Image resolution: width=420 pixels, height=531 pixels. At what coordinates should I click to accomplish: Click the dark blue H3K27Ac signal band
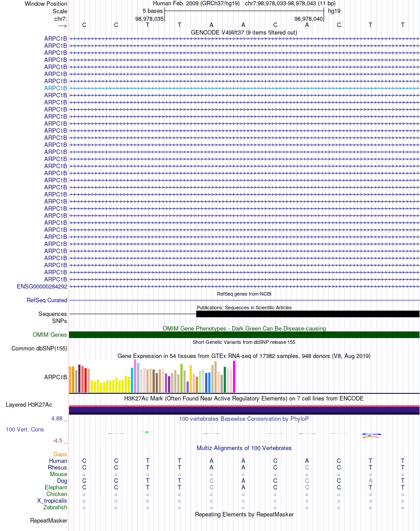click(x=244, y=410)
